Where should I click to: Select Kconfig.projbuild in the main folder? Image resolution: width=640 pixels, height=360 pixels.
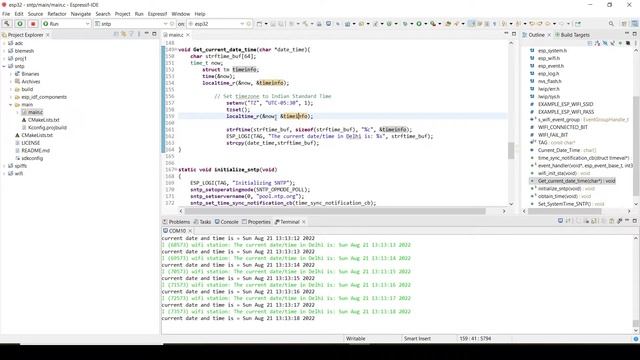click(x=44, y=128)
